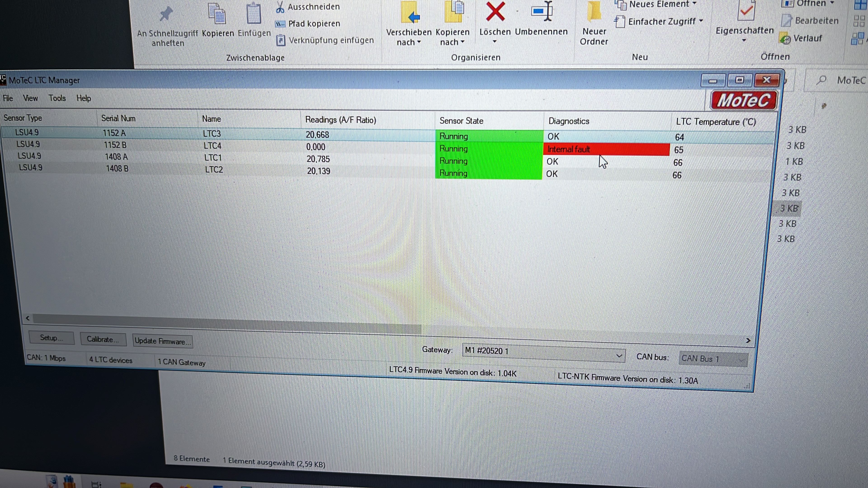The width and height of the screenshot is (868, 488).
Task: Select the LTC3 sensor row name
Action: (x=212, y=134)
